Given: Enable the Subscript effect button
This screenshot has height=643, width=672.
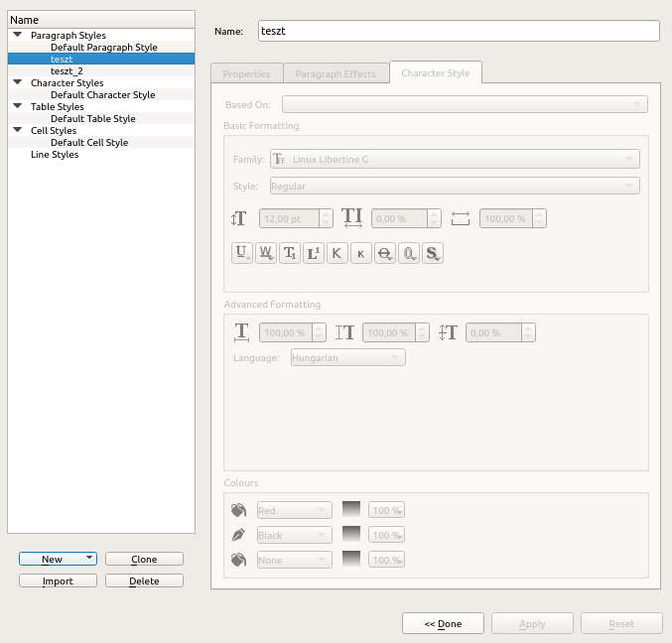Looking at the screenshot, I should coord(290,253).
